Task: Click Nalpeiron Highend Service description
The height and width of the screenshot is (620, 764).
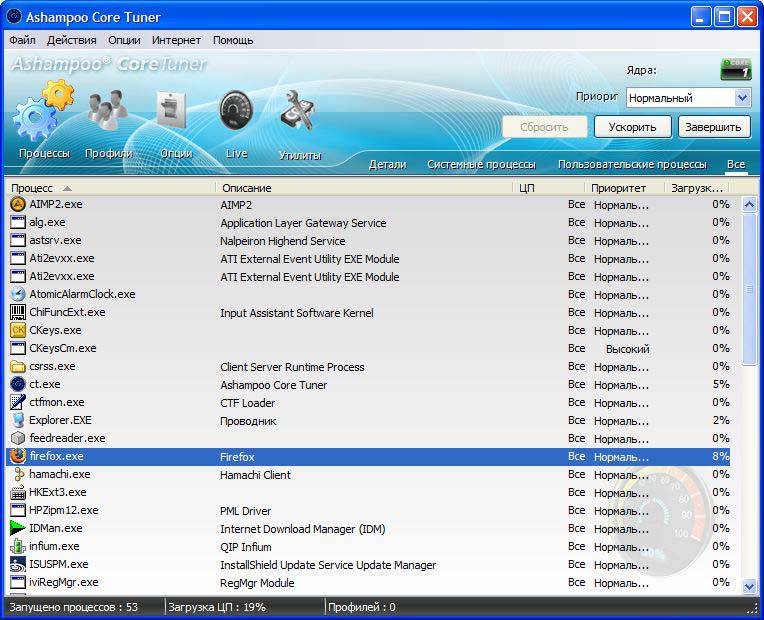Action: pos(283,241)
